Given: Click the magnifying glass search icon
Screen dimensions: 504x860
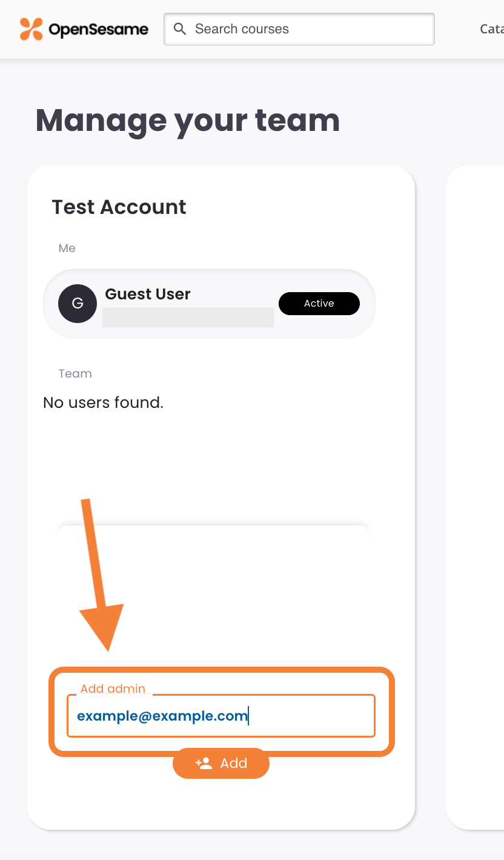Looking at the screenshot, I should point(180,29).
